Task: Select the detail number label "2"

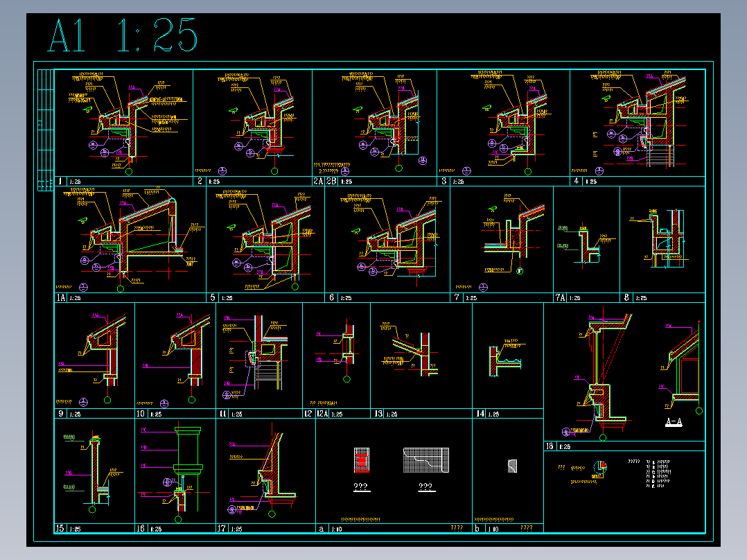Action: coord(200,181)
